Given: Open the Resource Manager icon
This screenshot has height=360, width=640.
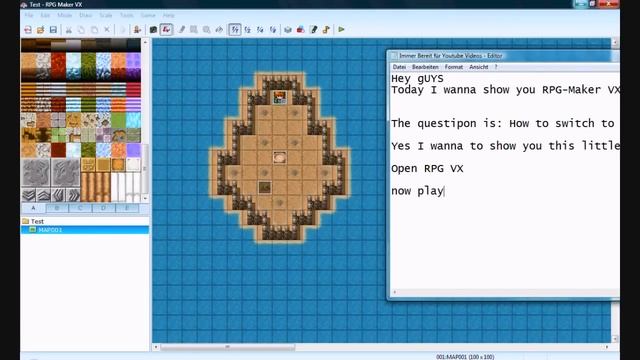Looking at the screenshot, I should click(x=301, y=29).
